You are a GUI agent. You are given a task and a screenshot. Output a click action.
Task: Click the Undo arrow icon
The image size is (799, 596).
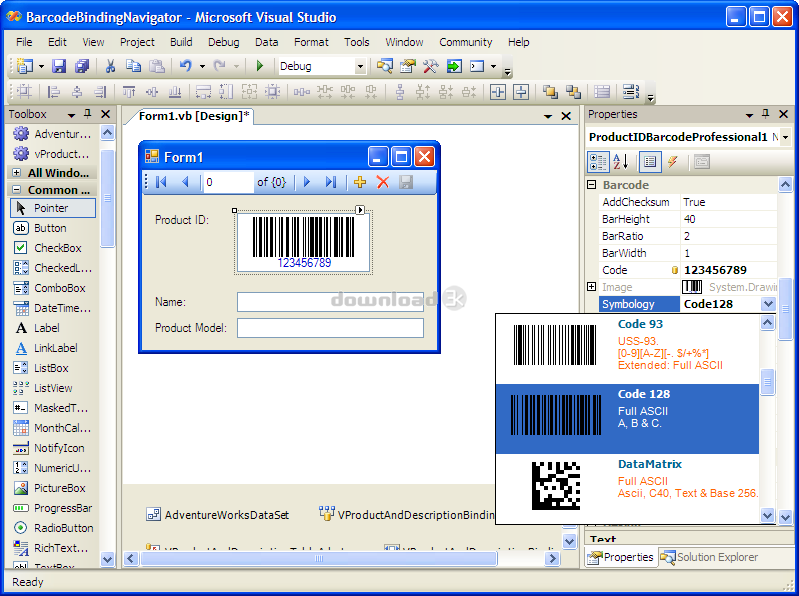point(185,66)
